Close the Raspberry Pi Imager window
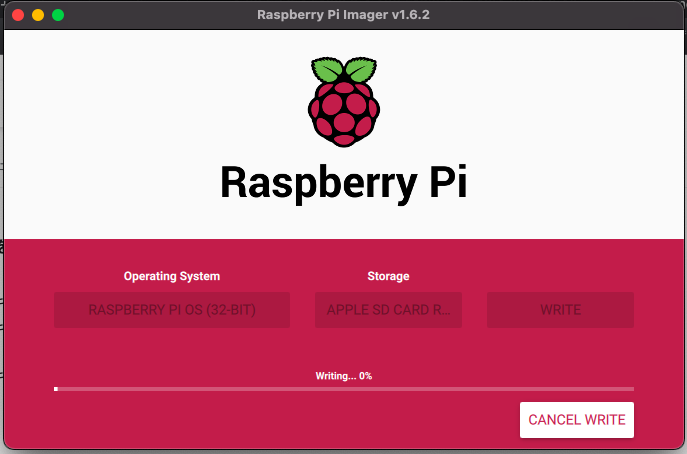 [x=18, y=15]
